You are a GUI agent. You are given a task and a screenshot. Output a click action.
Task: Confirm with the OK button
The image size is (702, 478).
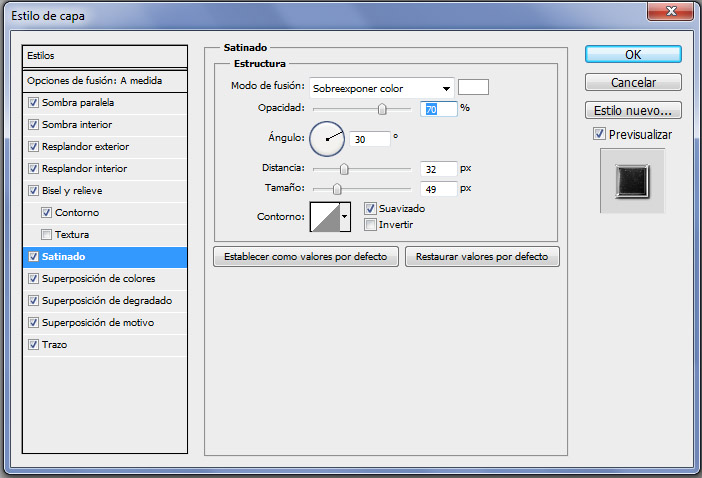(x=633, y=54)
